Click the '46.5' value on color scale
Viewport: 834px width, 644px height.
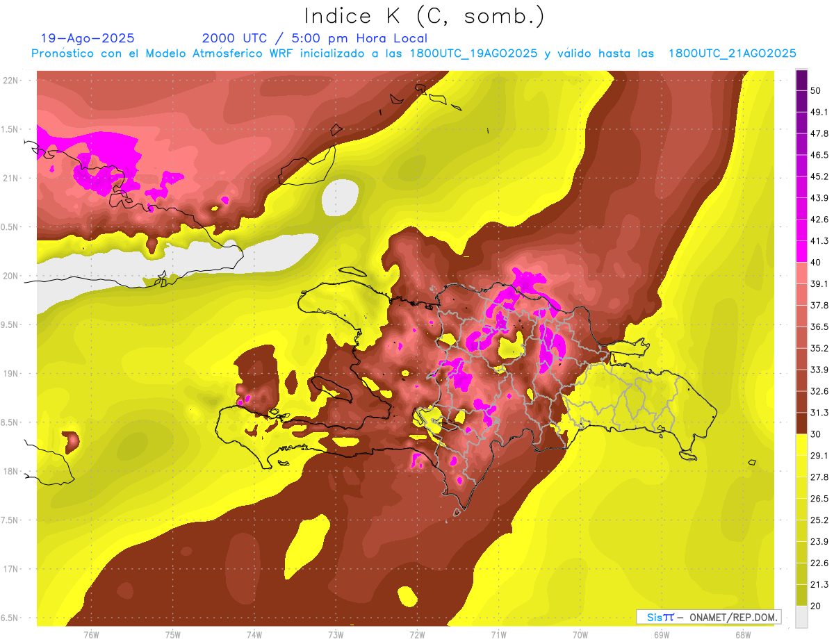pyautogui.click(x=819, y=155)
